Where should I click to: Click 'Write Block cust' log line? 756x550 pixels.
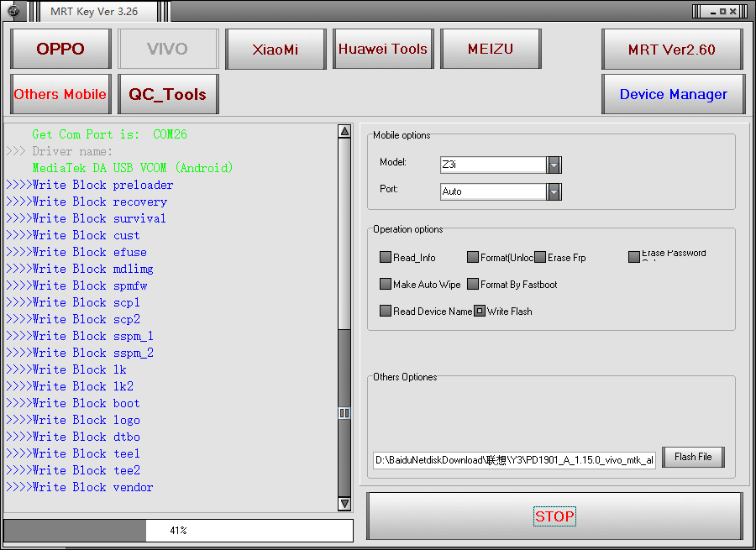[x=73, y=236]
